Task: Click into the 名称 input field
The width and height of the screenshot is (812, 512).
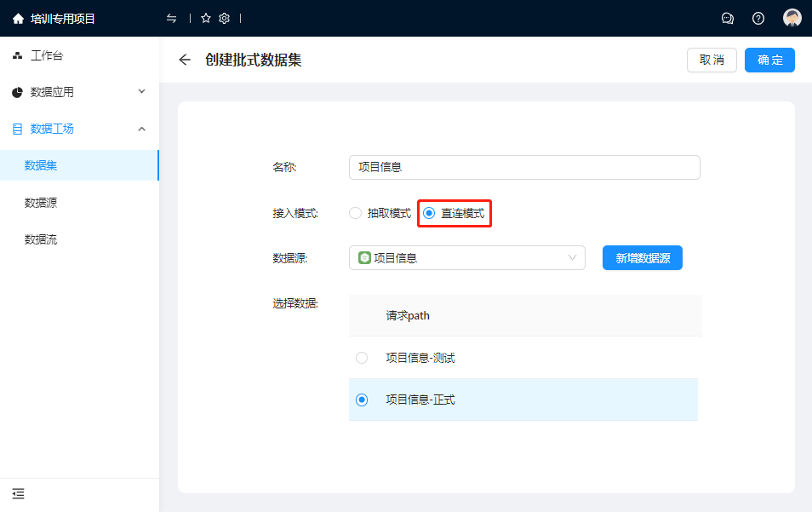Action: (x=524, y=167)
